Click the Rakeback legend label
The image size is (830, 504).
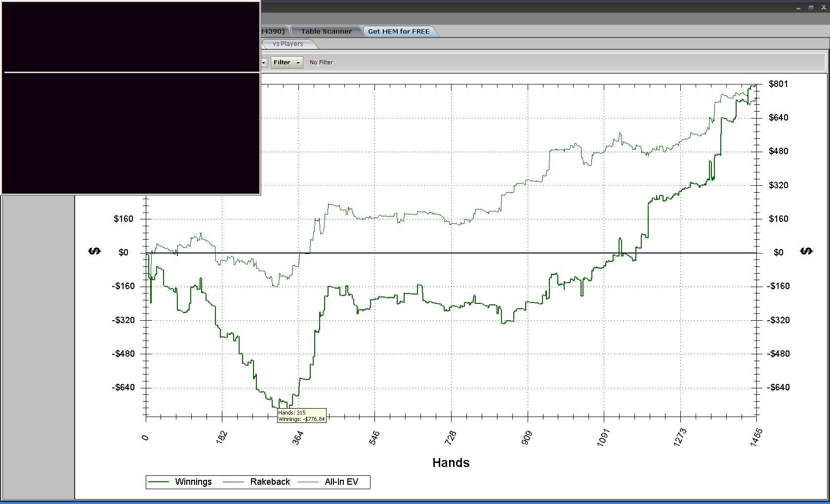[x=270, y=482]
